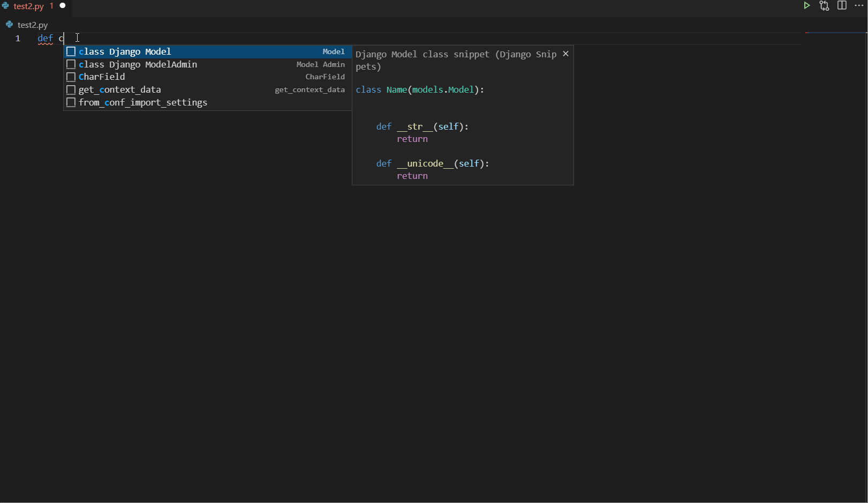Image resolution: width=868 pixels, height=503 pixels.
Task: Click the snippet icon beside CharField
Action: [71, 77]
